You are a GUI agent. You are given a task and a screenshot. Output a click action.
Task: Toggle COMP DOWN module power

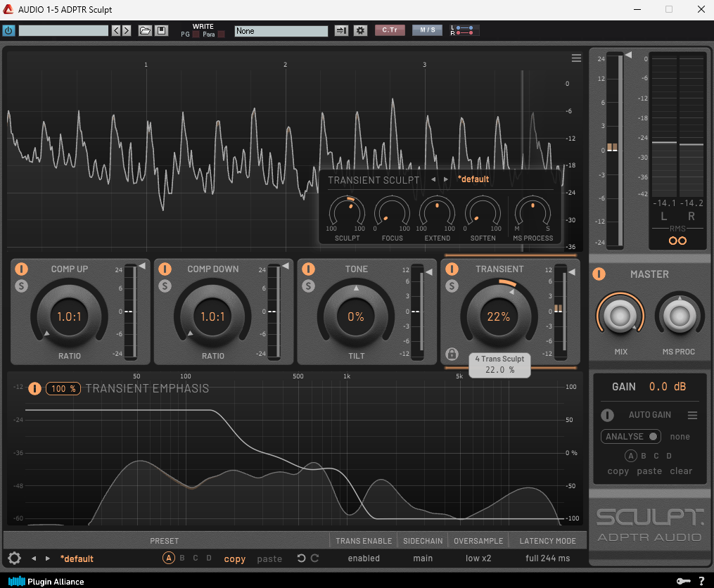tap(165, 269)
